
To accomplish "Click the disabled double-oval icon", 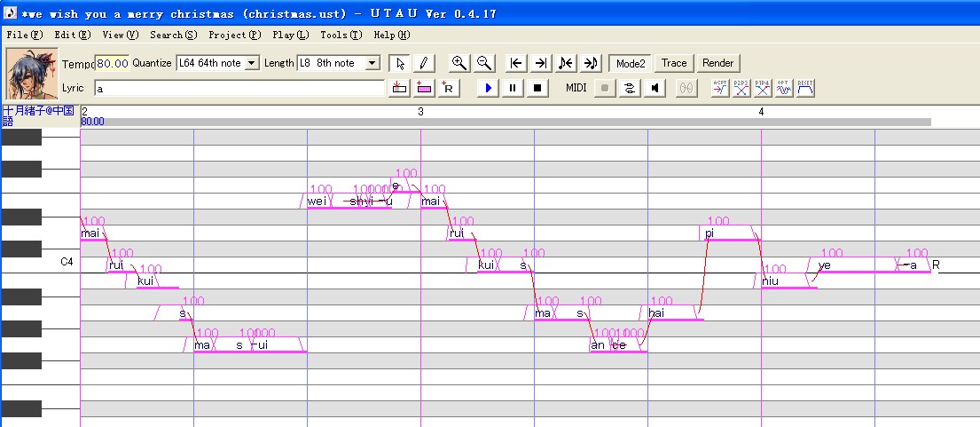I will click(x=686, y=88).
